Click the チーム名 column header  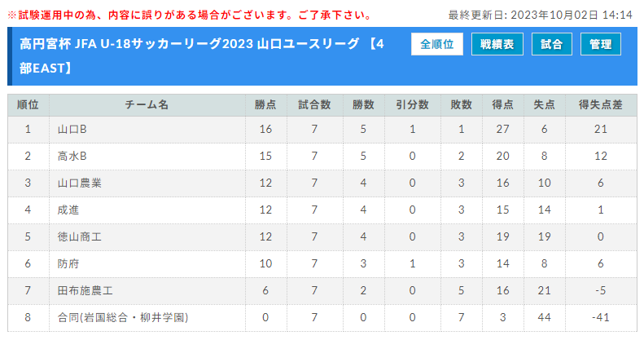click(x=147, y=105)
